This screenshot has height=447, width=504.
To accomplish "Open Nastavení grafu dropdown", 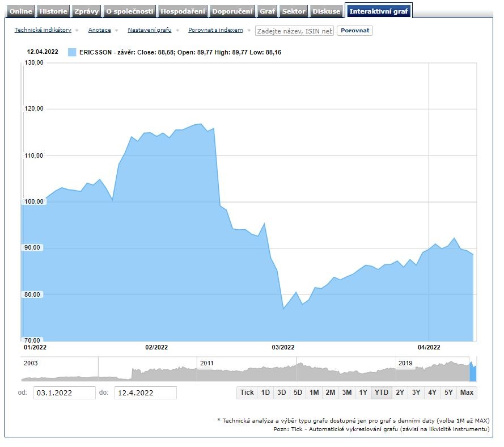I will [x=150, y=30].
